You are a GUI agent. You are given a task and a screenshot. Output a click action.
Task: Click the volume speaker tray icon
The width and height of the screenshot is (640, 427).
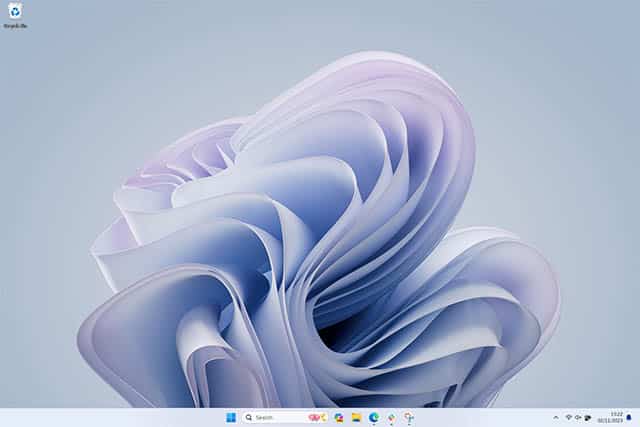[x=578, y=417]
